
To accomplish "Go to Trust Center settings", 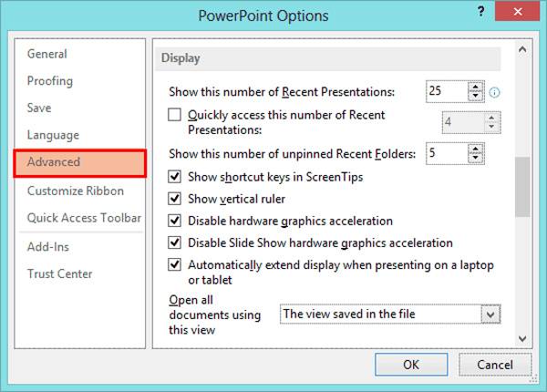I will tap(59, 273).
